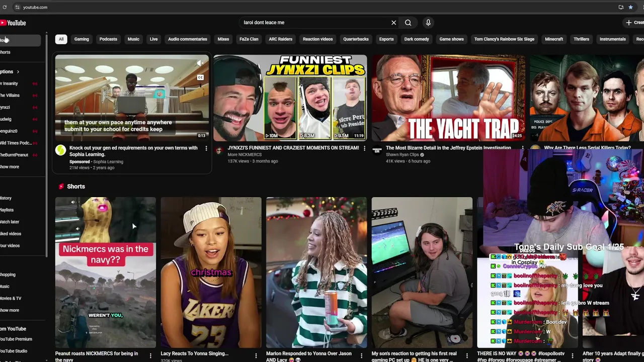This screenshot has width=644, height=362.
Task: Select the Dark comedy chip
Action: pyautogui.click(x=417, y=39)
